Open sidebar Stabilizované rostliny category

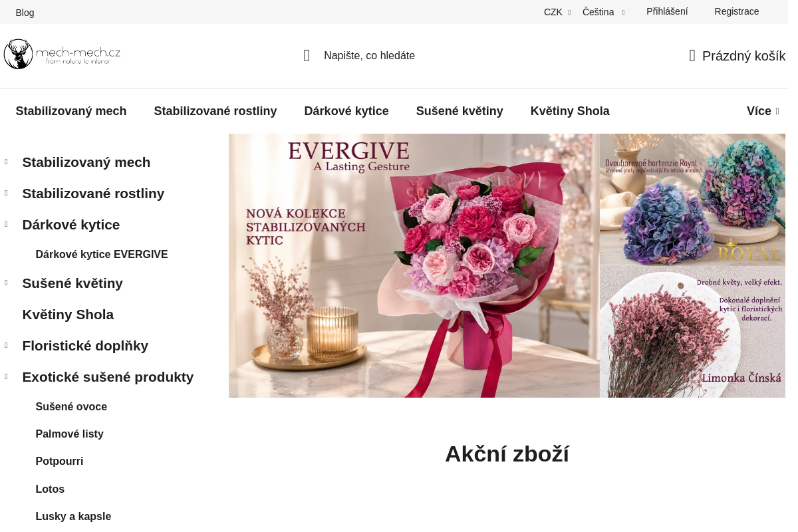[x=93, y=194]
